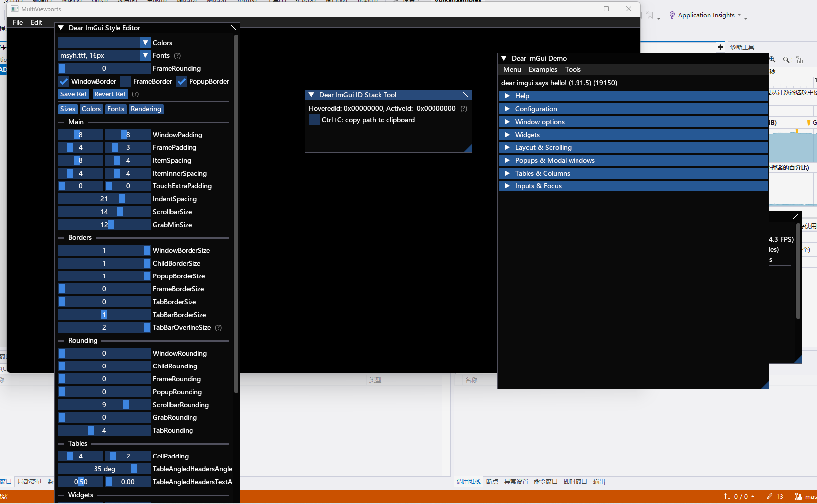Click the Style Editor vertical scrollbar

pos(236,214)
